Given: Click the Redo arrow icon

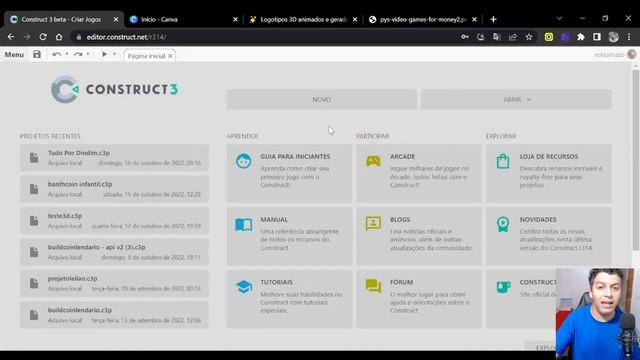Looking at the screenshot, I should (x=78, y=54).
